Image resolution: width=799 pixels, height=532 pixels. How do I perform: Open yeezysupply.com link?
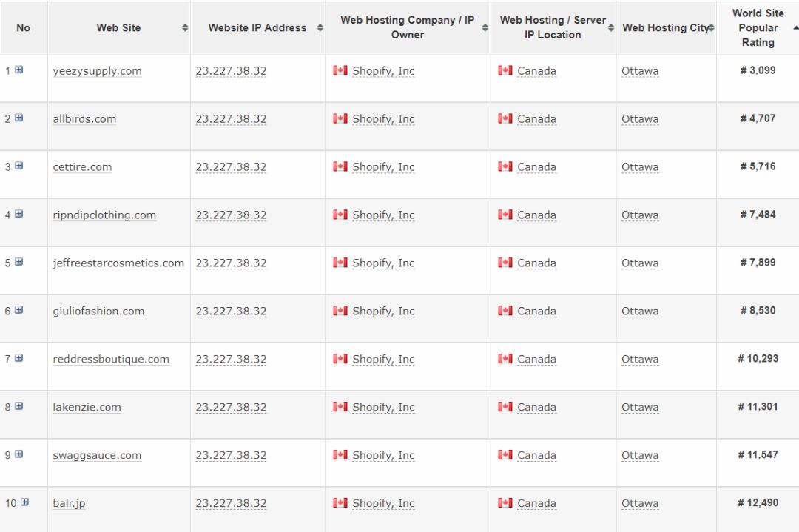97,71
